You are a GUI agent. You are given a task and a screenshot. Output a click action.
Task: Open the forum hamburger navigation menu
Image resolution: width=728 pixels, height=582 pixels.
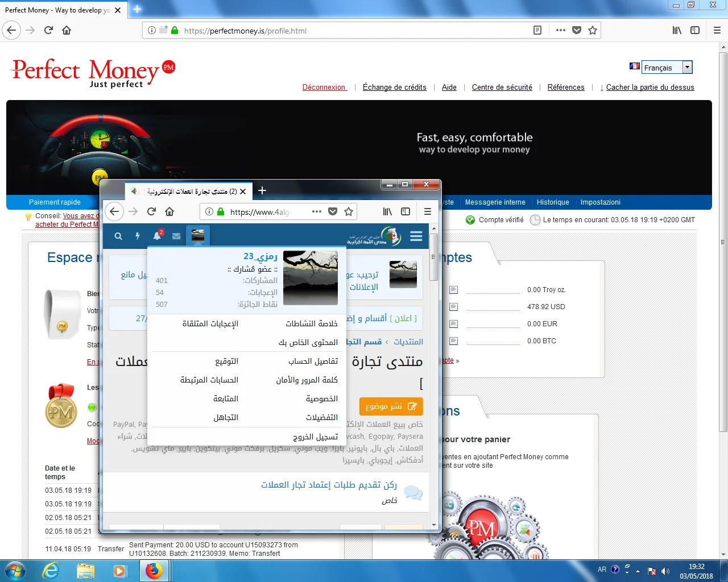[x=416, y=236]
